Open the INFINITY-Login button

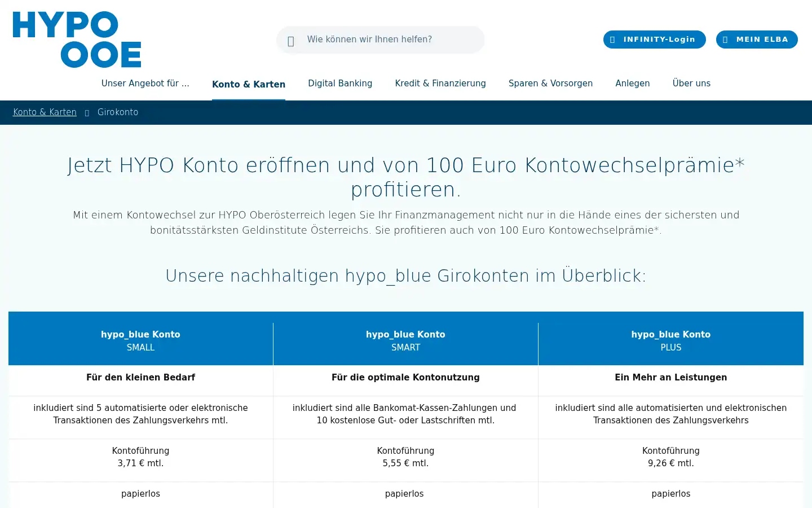(654, 40)
